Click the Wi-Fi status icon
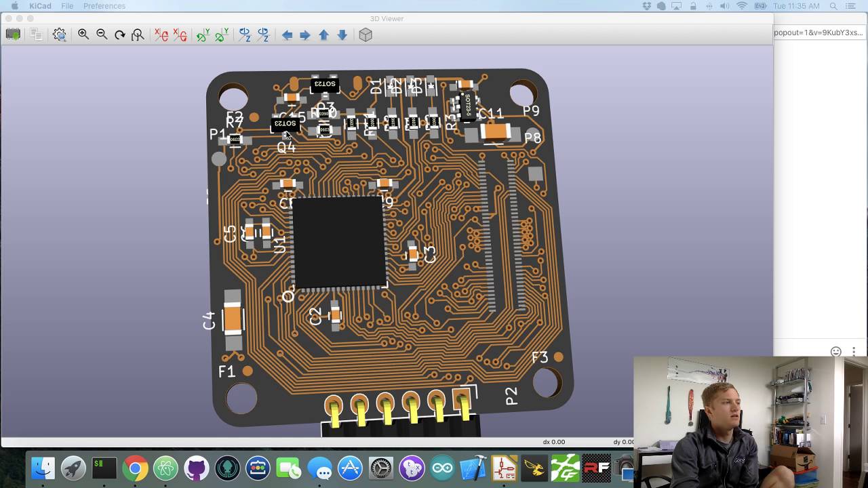The image size is (868, 488). pyautogui.click(x=742, y=6)
